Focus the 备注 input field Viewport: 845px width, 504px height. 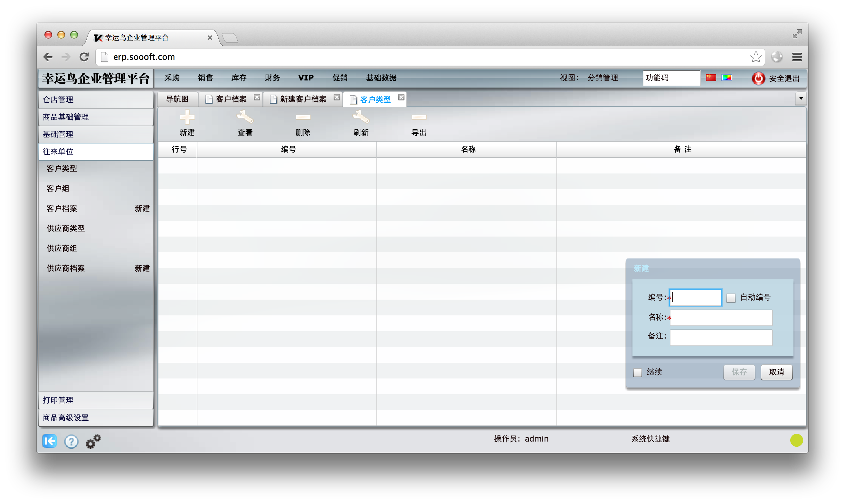721,337
